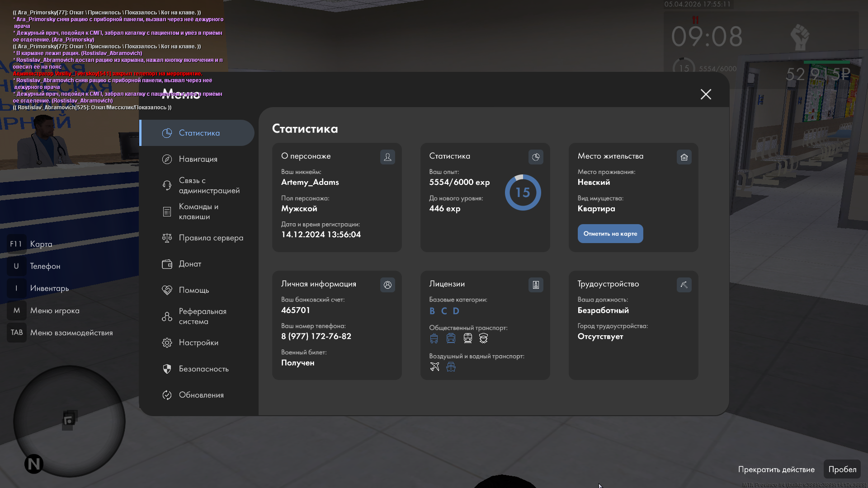Click the level 15 progress ring
868x488 pixels.
(523, 192)
